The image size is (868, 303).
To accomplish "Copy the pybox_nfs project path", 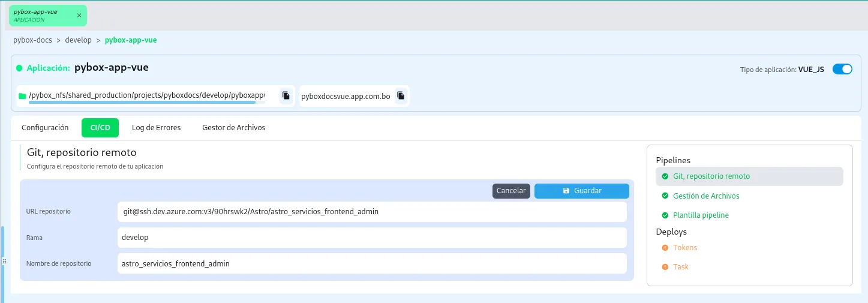I will point(286,95).
